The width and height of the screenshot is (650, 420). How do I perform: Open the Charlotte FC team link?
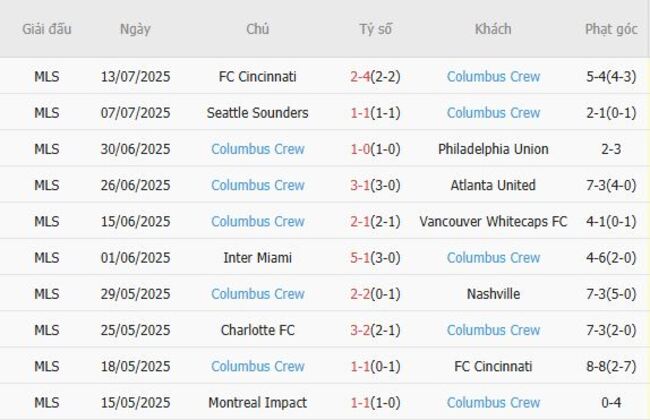tap(257, 330)
